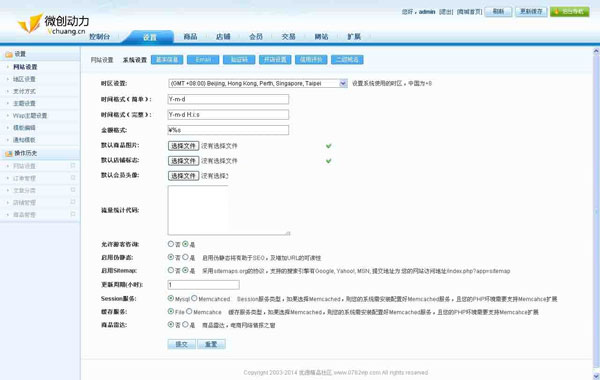Click the [退出] logout link
Viewport: 600px width, 380px height.
(x=446, y=12)
